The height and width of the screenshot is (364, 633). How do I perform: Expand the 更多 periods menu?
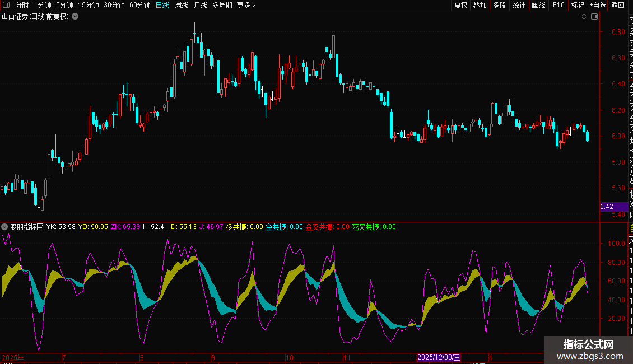pyautogui.click(x=246, y=5)
